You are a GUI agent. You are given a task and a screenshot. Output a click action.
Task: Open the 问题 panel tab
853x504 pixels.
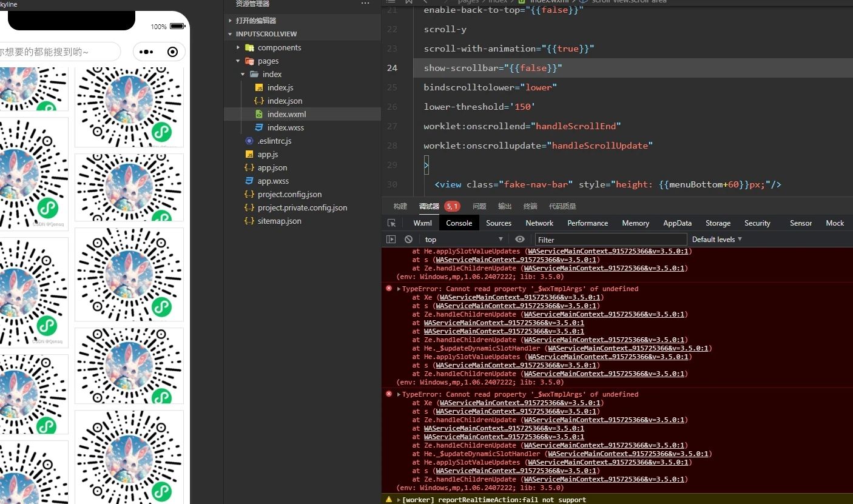(479, 206)
